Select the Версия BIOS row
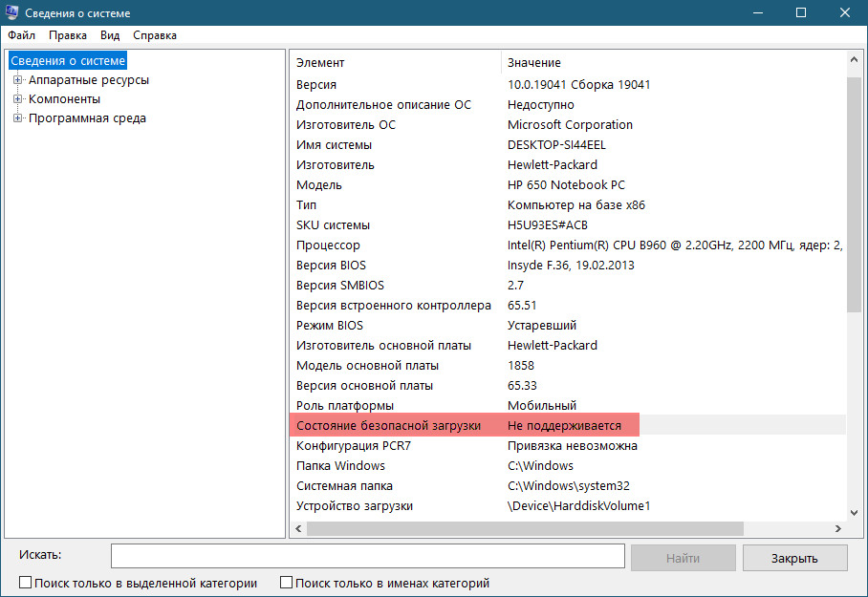868x597 pixels. coord(568,265)
